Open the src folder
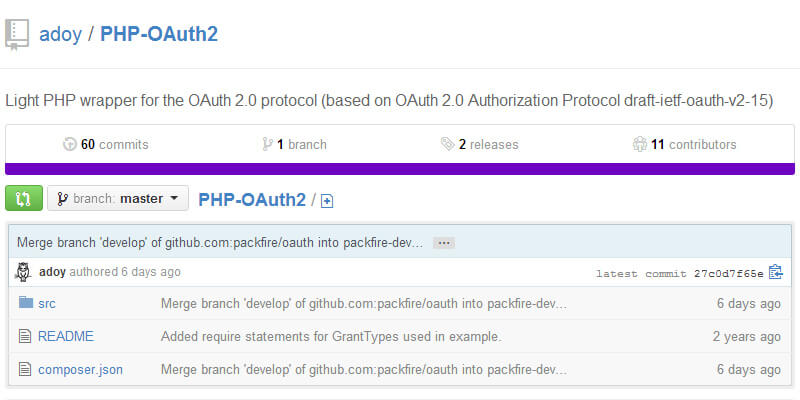The width and height of the screenshot is (800, 400). pos(47,303)
